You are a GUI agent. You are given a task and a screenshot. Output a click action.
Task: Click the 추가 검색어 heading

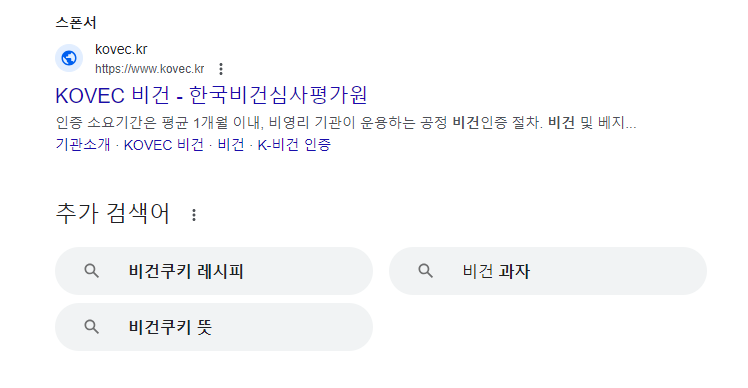(x=113, y=213)
